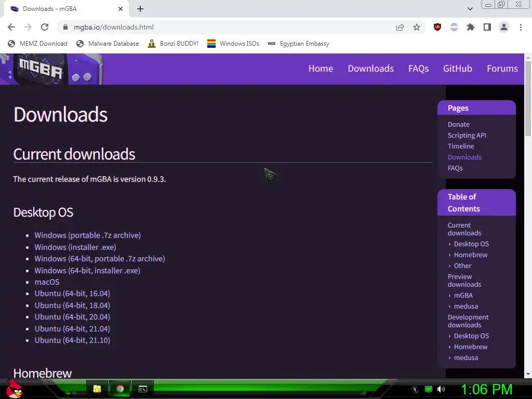Open the command prompt taskbar icon
The width and height of the screenshot is (532, 399).
click(143, 389)
